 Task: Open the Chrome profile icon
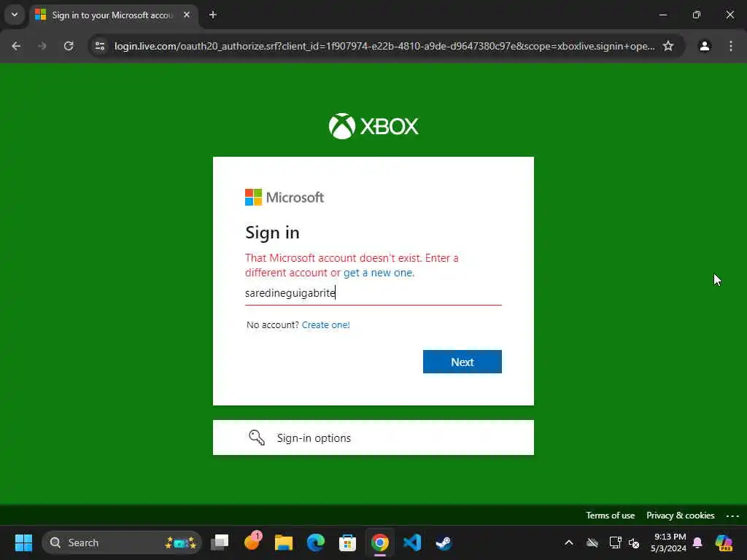coord(705,46)
